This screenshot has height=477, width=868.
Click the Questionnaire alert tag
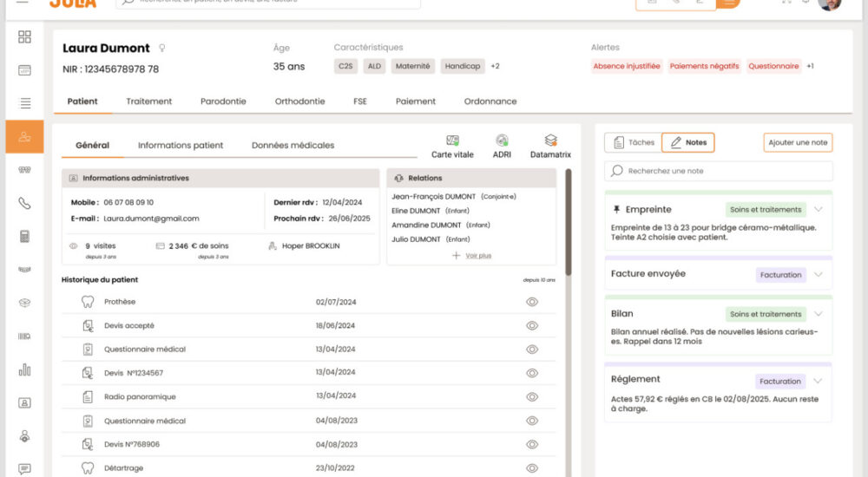773,67
